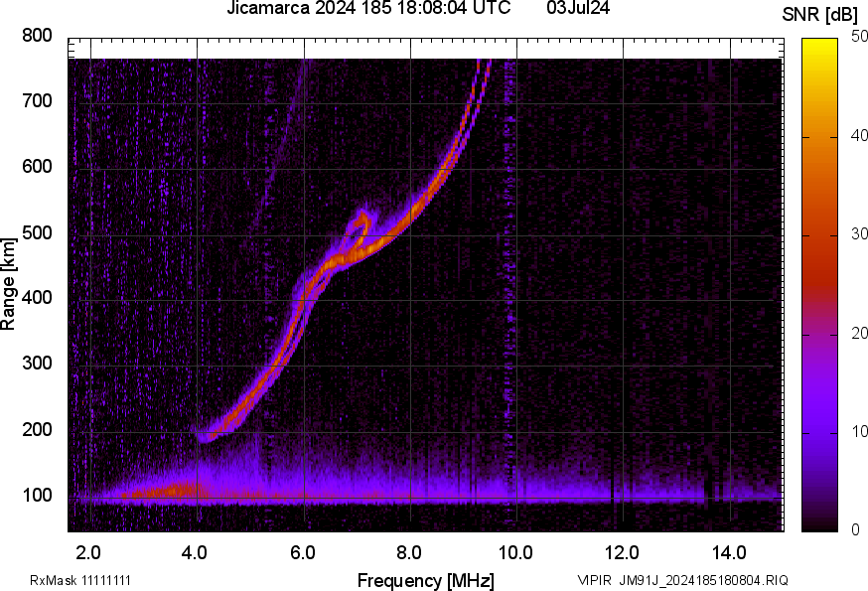
Task: Click range tick label "100"
Action: [x=37, y=495]
